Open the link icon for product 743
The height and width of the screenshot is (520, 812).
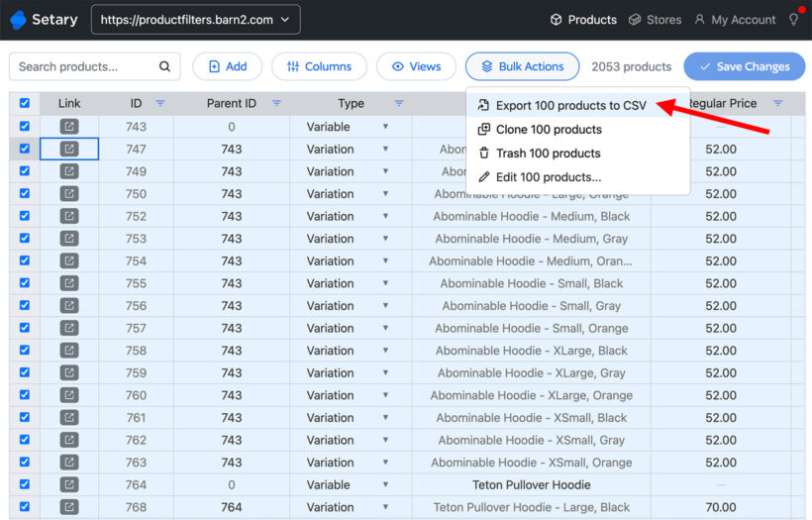(69, 127)
